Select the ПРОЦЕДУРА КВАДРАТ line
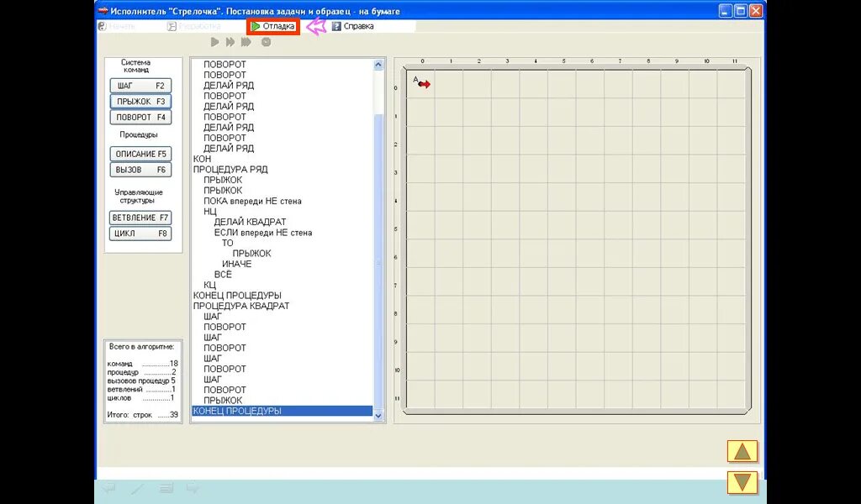 point(241,306)
